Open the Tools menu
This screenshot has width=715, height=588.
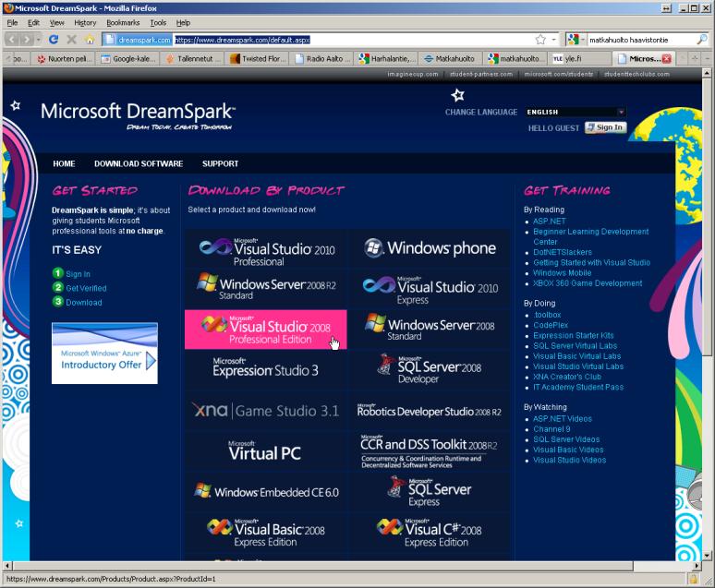click(x=158, y=22)
